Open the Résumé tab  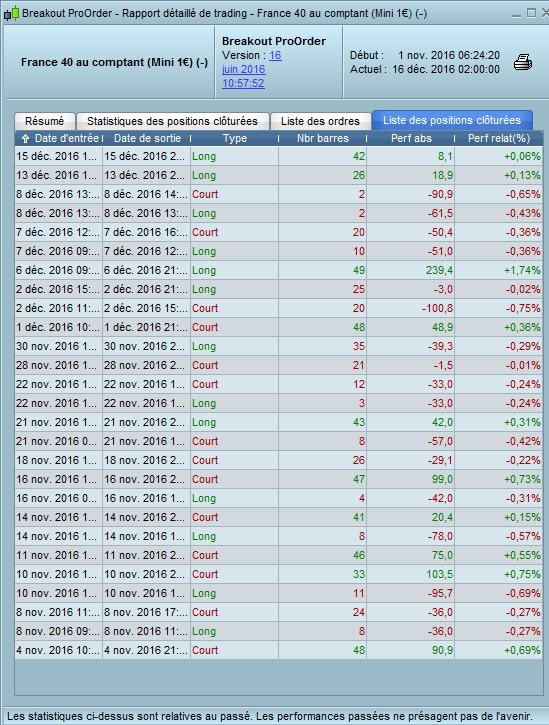coord(44,121)
